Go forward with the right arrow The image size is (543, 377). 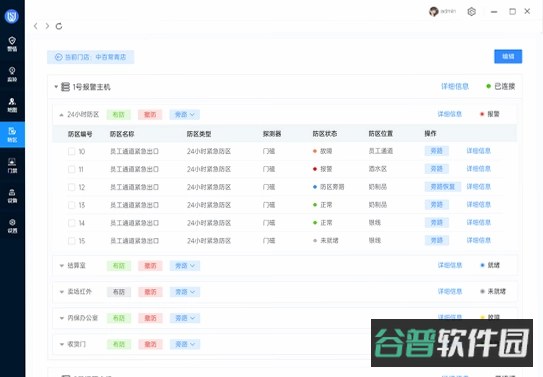(x=47, y=26)
